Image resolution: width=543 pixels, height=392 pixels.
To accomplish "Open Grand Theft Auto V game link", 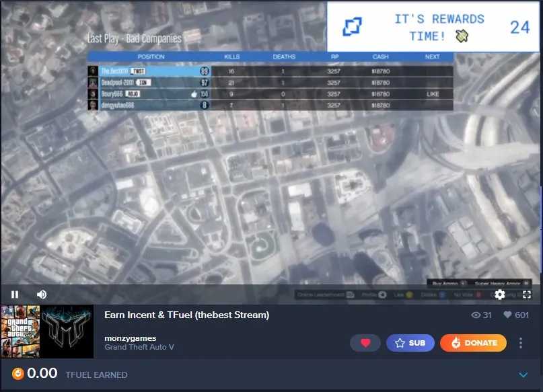I will (x=139, y=347).
